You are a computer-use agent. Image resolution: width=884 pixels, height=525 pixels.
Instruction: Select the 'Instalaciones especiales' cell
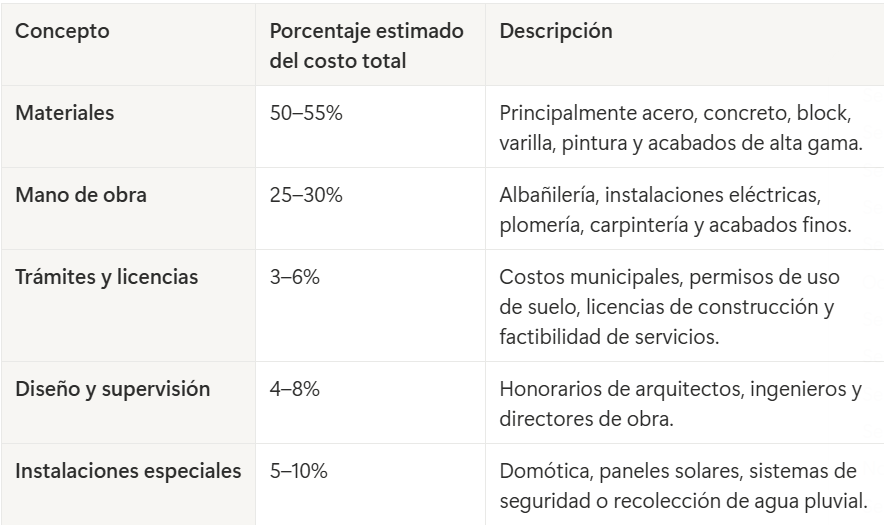pyautogui.click(x=128, y=471)
